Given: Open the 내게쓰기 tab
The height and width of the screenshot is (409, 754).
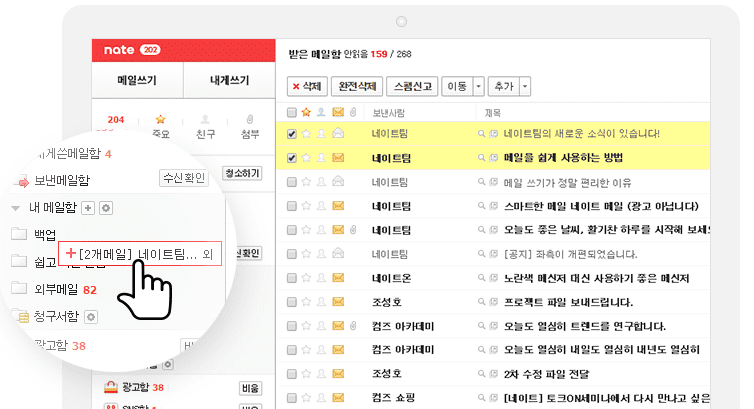Looking at the screenshot, I should tap(229, 80).
